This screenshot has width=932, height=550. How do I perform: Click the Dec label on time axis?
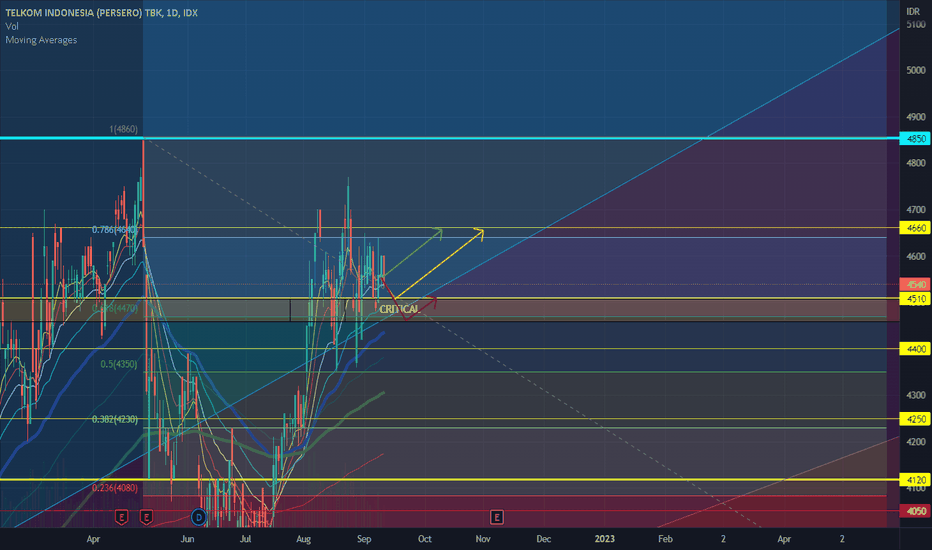543,539
